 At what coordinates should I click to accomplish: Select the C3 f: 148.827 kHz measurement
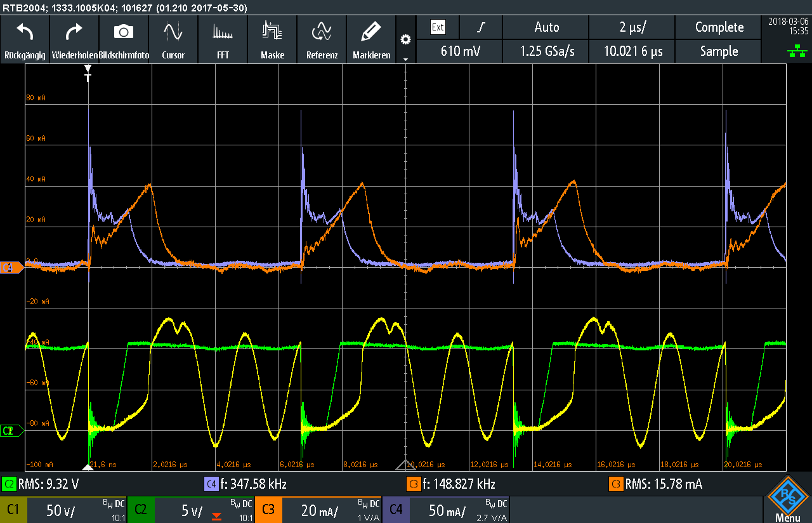451,484
